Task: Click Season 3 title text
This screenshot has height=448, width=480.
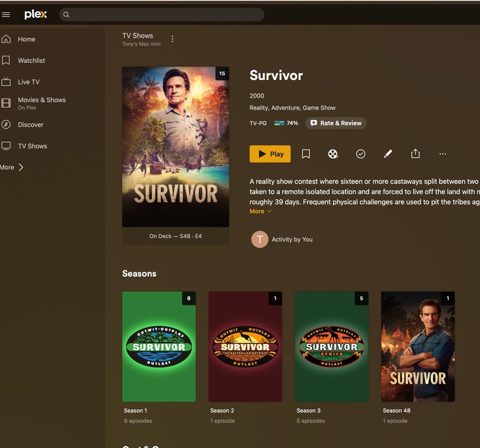Action: tap(308, 411)
